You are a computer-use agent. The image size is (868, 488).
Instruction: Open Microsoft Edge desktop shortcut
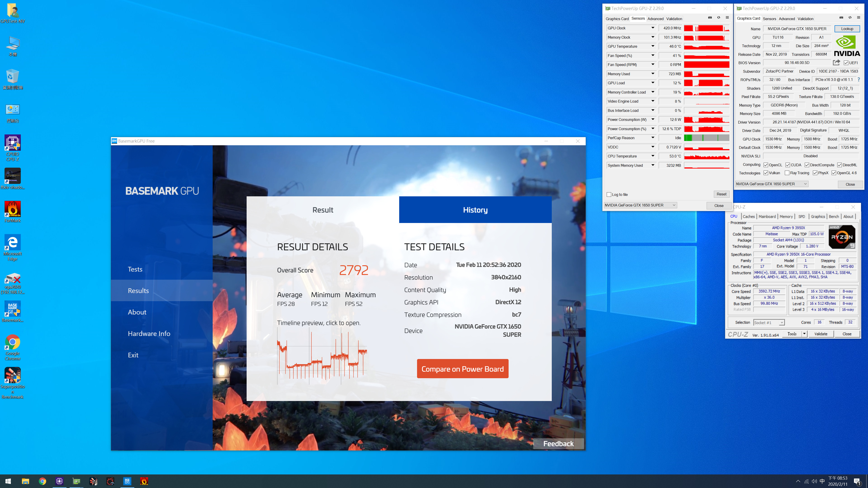point(12,248)
